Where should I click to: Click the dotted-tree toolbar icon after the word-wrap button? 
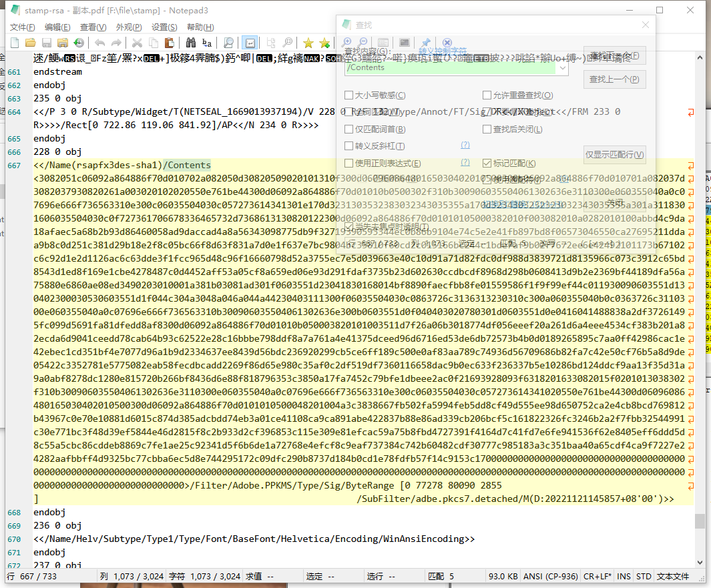click(x=271, y=43)
